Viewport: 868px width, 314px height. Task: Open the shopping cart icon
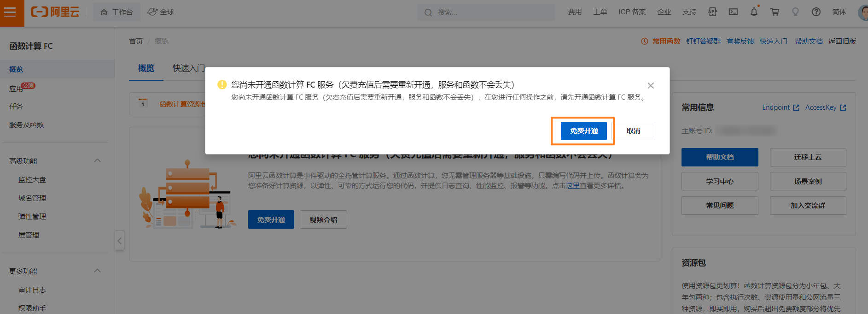coord(775,12)
